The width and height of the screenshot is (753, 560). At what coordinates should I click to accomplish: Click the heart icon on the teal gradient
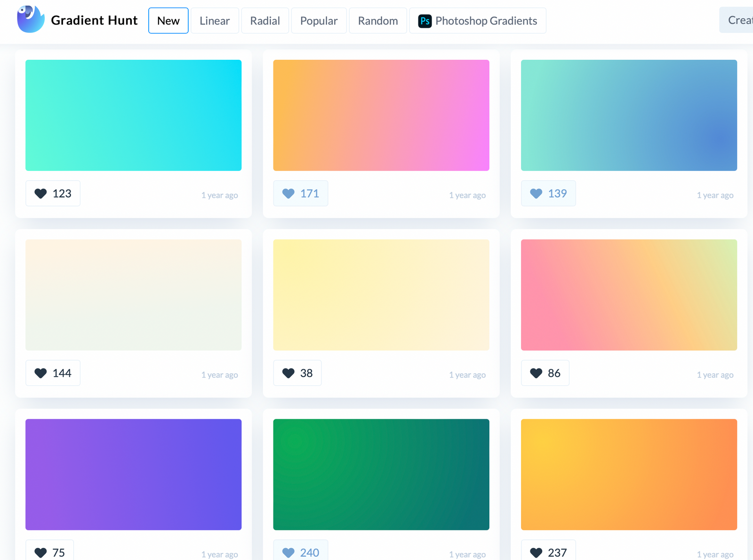pyautogui.click(x=40, y=193)
